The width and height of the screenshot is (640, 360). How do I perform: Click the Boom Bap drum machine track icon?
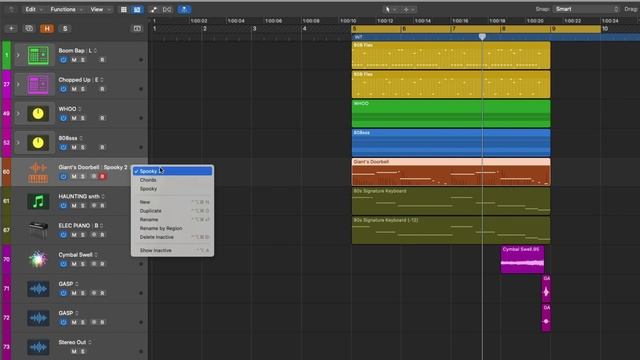click(x=38, y=55)
